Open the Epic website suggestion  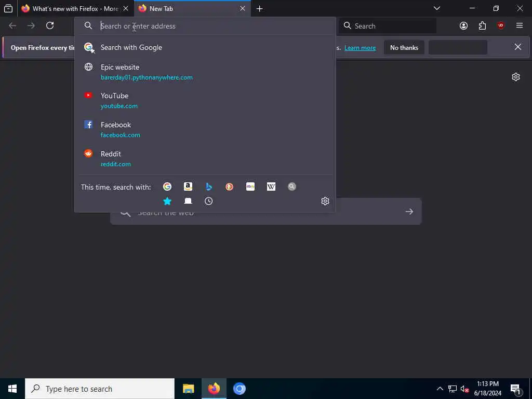205,72
